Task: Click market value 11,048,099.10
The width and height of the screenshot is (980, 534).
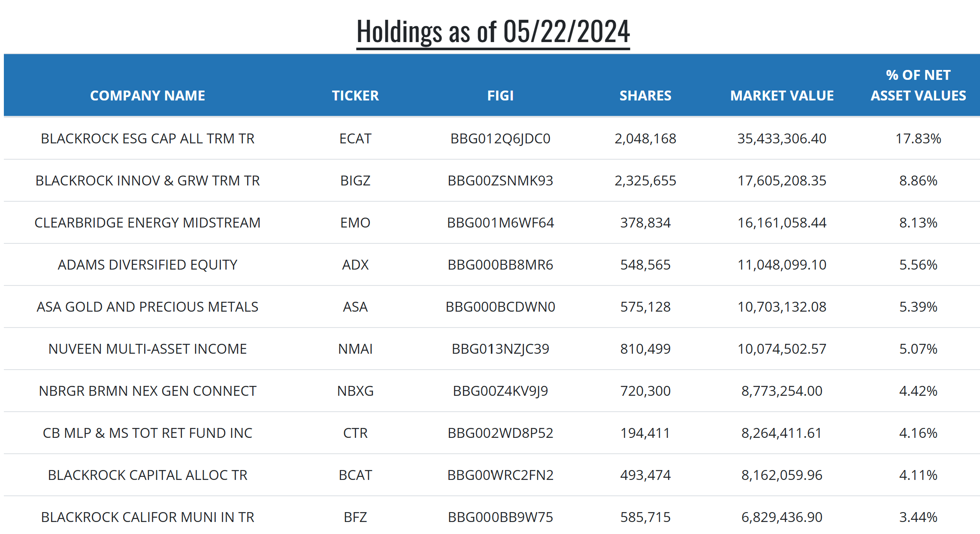Action: click(782, 265)
